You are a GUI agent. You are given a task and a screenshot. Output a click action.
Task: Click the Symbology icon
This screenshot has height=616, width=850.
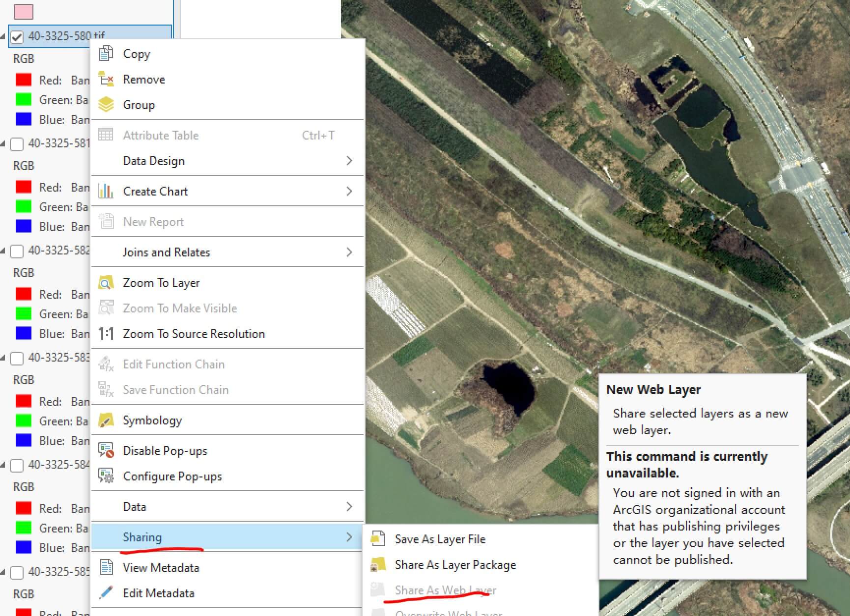(106, 420)
